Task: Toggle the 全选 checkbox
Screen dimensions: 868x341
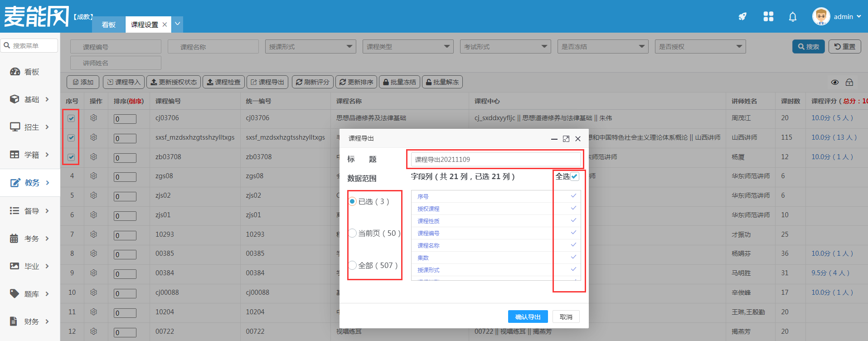Action: [575, 176]
